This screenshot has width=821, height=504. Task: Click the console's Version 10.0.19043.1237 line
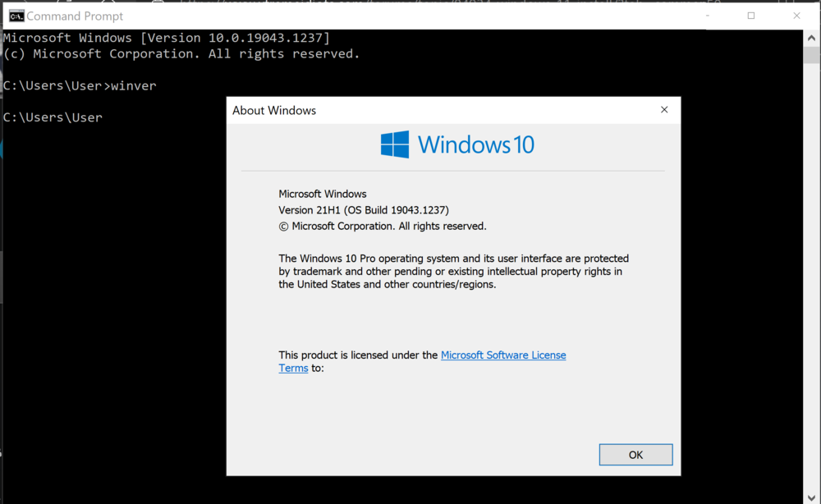[x=167, y=38]
